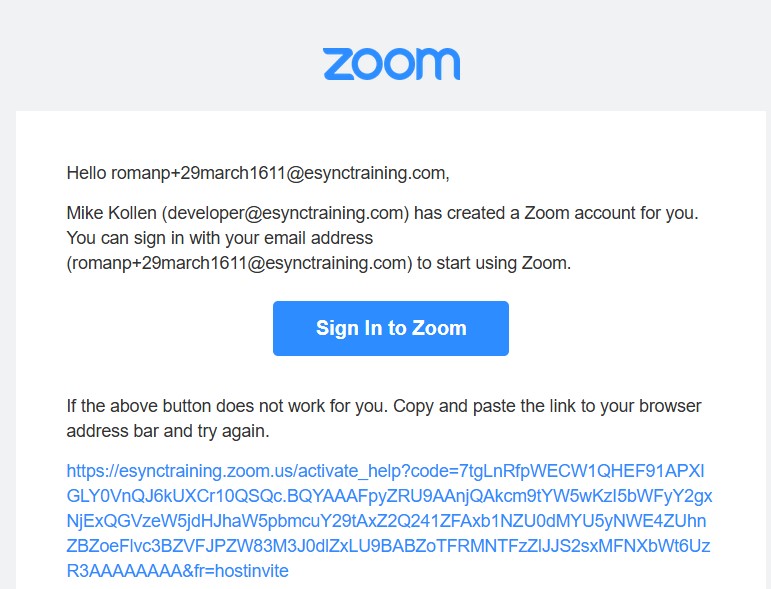
Task: Click the fourth line starting with ZBZoeFlvc3
Action: pos(388,546)
